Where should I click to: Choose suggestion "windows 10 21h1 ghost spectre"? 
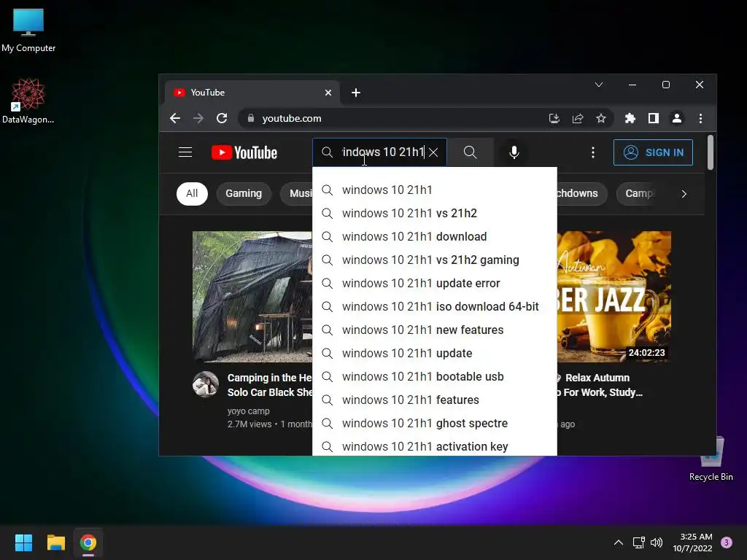pos(435,424)
